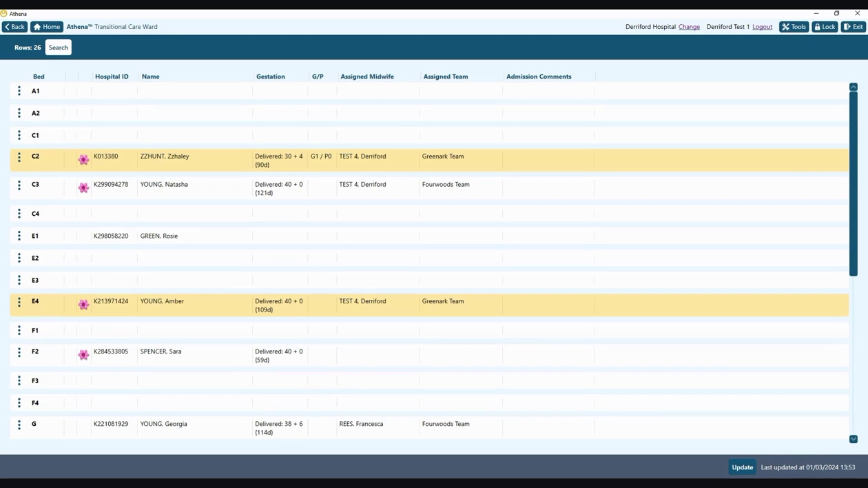Open the kebab menu for bed E4
Viewport: 868px width, 488px height.
tap(19, 302)
